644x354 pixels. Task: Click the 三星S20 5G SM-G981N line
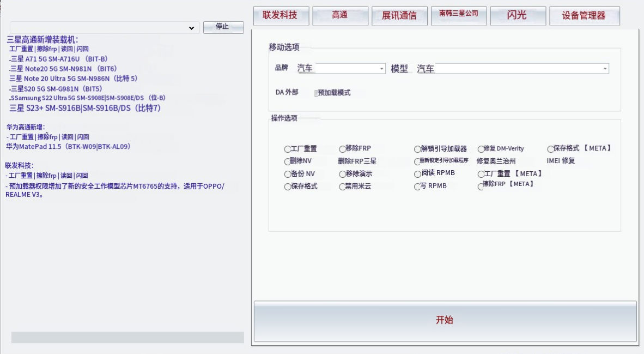pyautogui.click(x=56, y=89)
